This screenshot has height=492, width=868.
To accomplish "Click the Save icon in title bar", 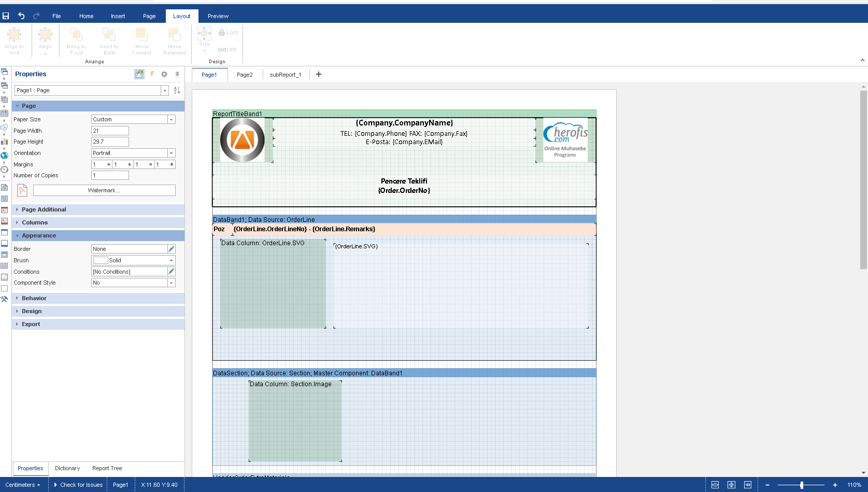I will (6, 16).
